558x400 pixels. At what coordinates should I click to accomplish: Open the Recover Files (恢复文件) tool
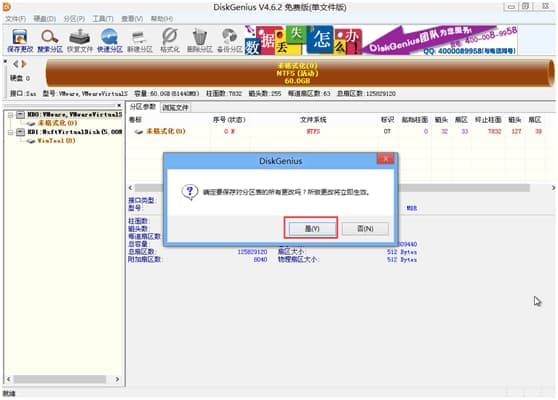pos(80,41)
